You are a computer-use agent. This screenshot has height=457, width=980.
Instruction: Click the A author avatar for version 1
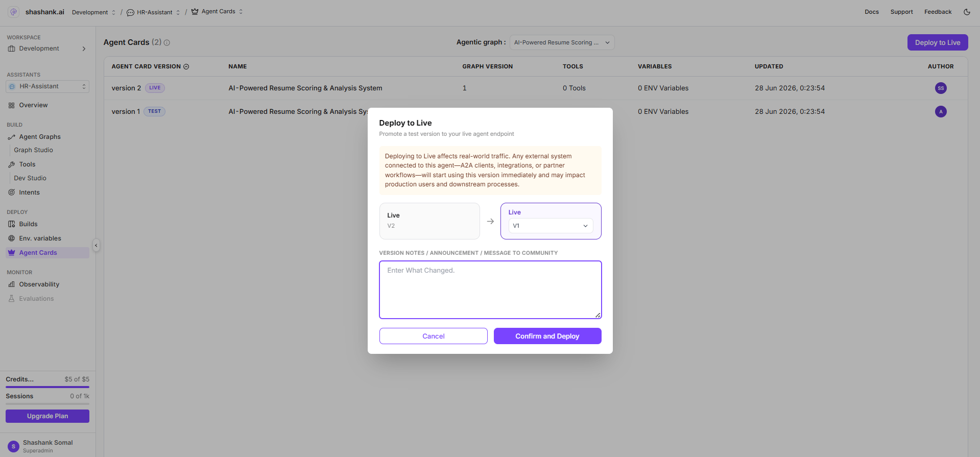(941, 111)
